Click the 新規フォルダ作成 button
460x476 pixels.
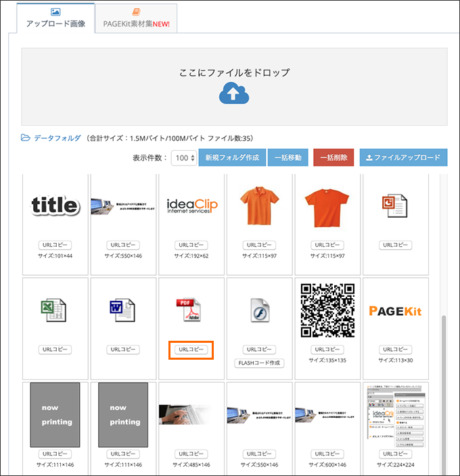tap(232, 158)
